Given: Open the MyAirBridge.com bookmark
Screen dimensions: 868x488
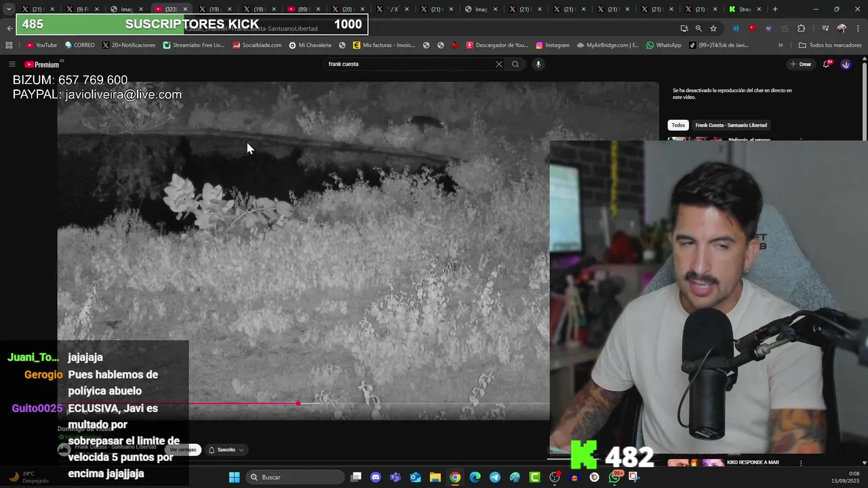Looking at the screenshot, I should [608, 45].
